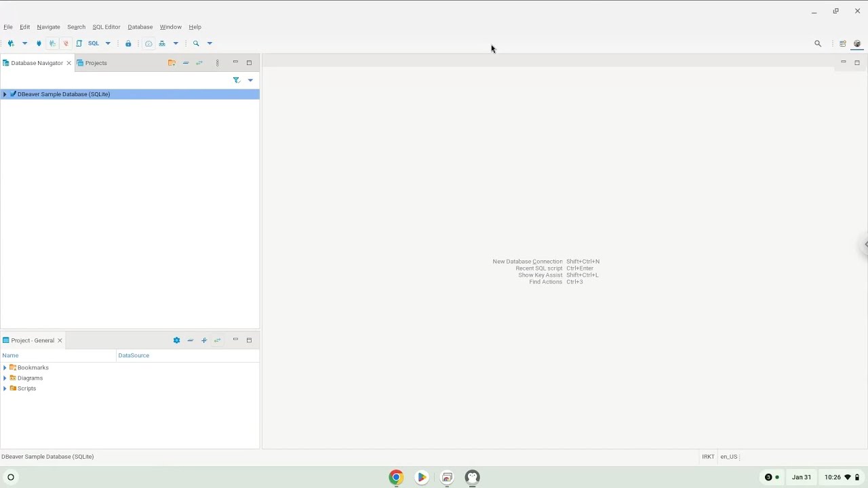
Task: Close the Project - General tab
Action: tap(60, 340)
